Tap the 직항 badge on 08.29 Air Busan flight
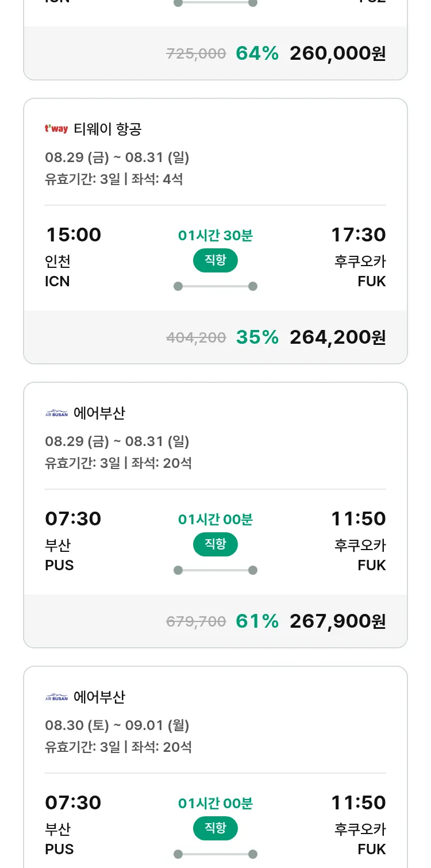Image resolution: width=431 pixels, height=868 pixels. (215, 544)
